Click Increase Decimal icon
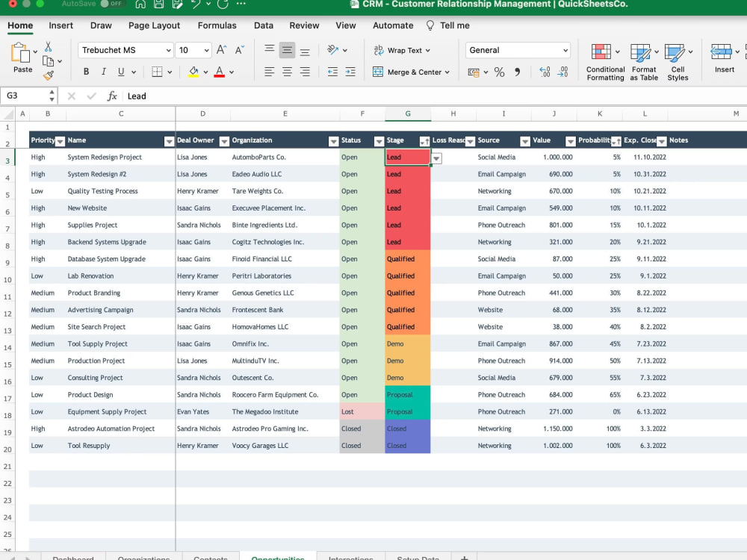Screen dimensions: 747x560 coord(545,72)
